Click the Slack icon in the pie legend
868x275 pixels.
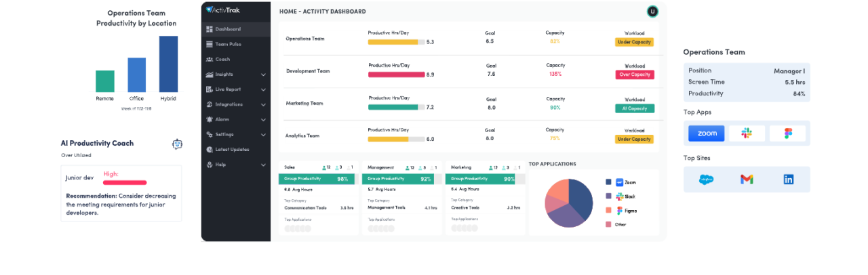click(620, 196)
